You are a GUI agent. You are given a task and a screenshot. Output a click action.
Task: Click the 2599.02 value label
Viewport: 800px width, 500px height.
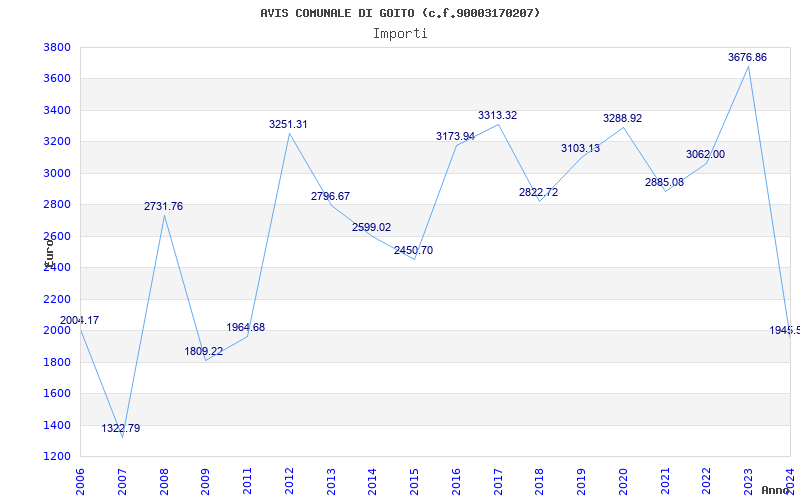pyautogui.click(x=371, y=227)
